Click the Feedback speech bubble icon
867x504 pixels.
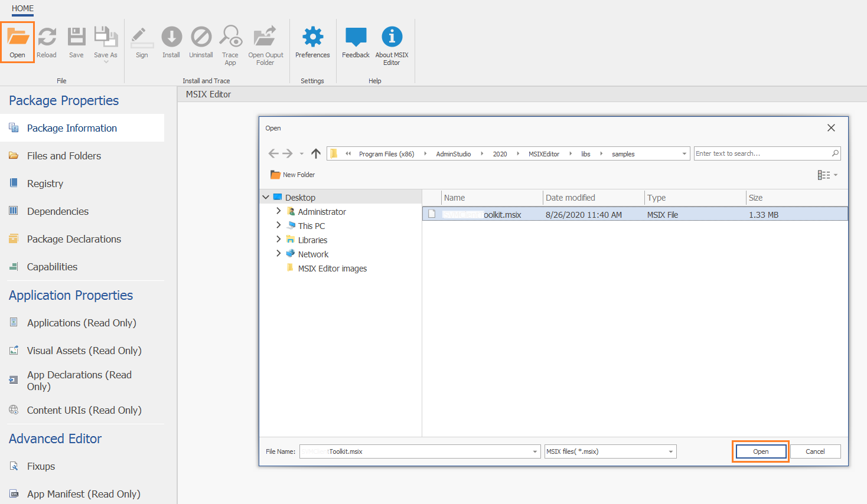pos(356,37)
